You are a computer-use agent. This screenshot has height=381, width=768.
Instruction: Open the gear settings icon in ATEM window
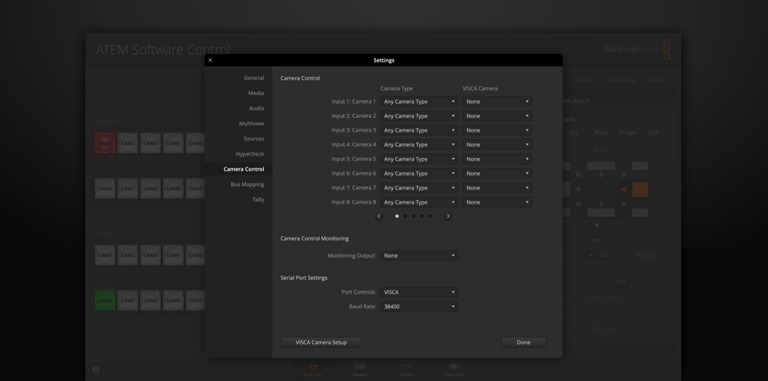point(96,370)
